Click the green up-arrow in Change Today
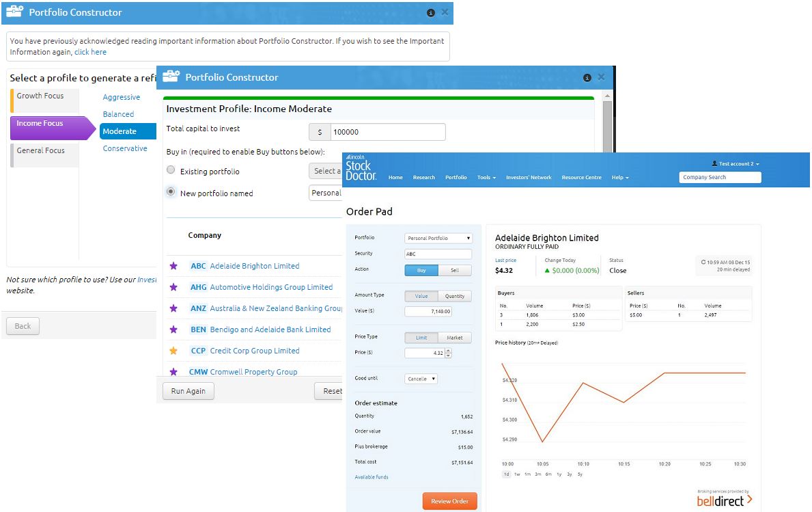Image resolution: width=812 pixels, height=512 pixels. click(547, 271)
